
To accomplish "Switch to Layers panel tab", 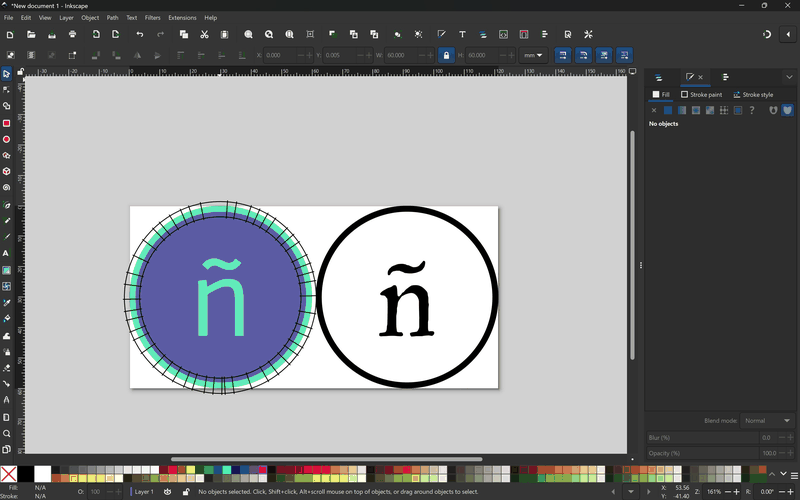I will click(x=659, y=78).
